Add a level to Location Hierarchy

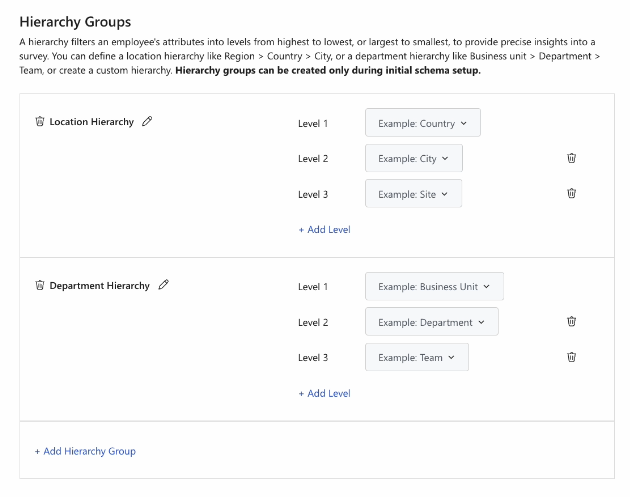point(325,229)
